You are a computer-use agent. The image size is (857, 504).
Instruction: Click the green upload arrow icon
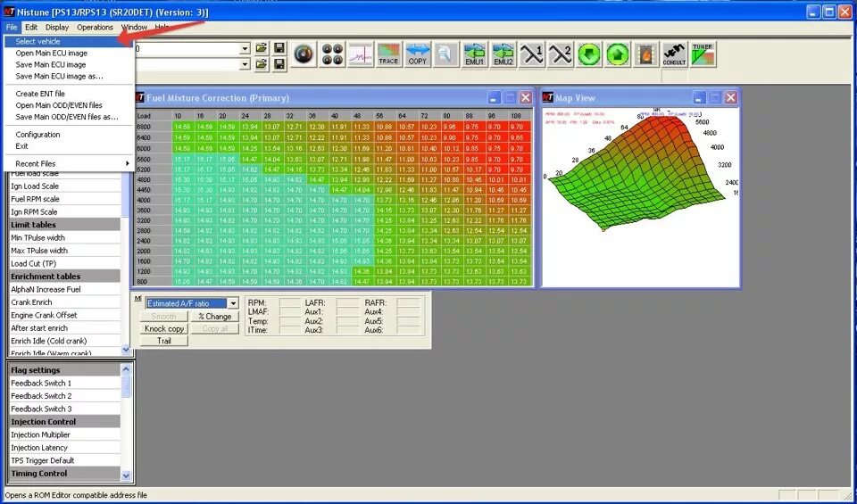[618, 54]
